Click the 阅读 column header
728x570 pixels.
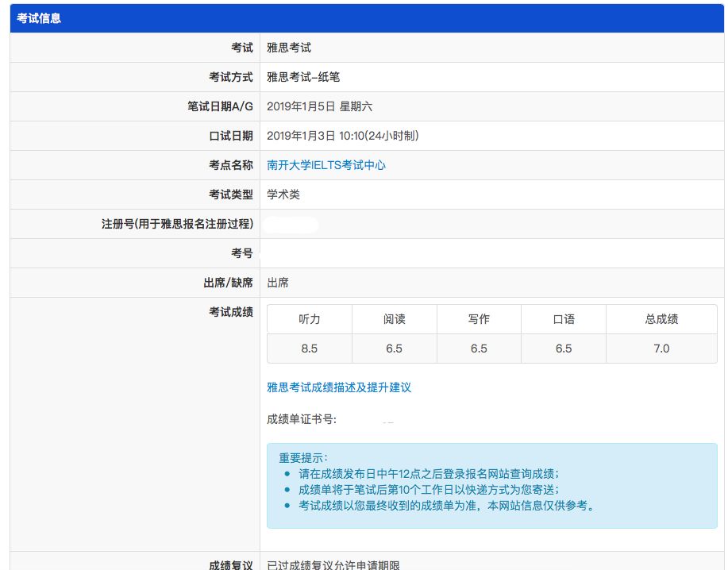coord(395,319)
